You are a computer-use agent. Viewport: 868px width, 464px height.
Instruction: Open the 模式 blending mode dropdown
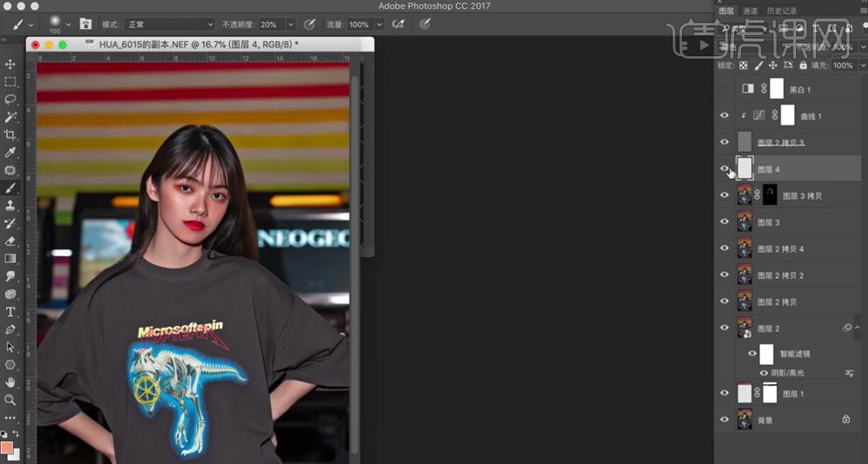pyautogui.click(x=169, y=25)
